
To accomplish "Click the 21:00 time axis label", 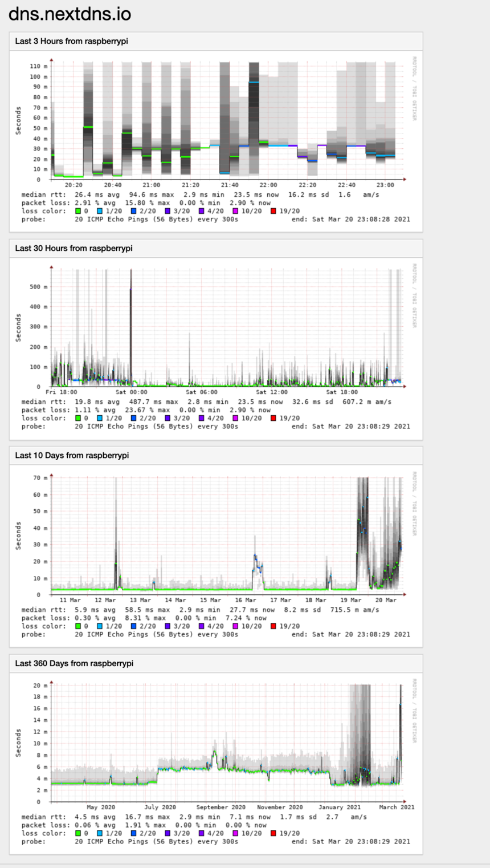I will point(152,185).
